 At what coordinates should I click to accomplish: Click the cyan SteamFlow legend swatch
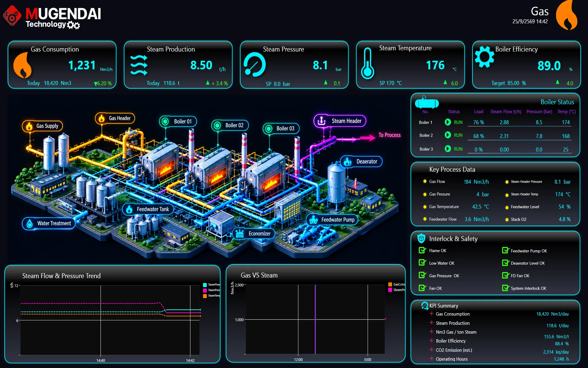205,285
